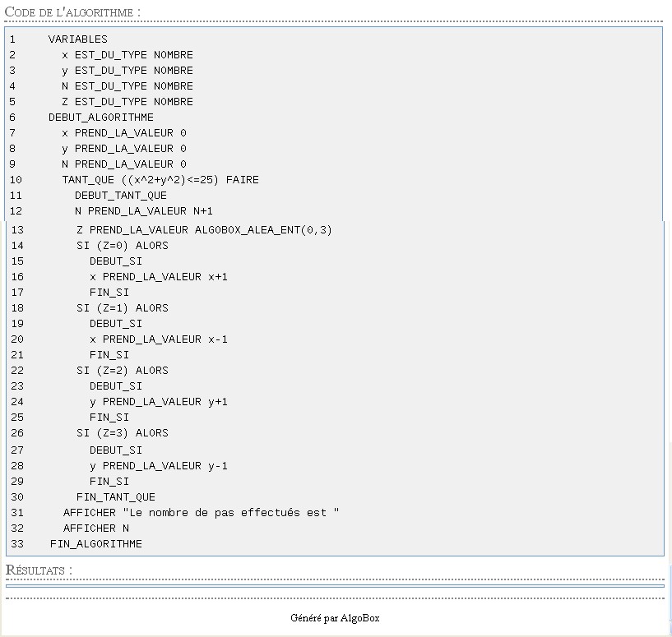Select the TANT_QUE condition line
This screenshot has height=637, width=672.
pyautogui.click(x=160, y=180)
